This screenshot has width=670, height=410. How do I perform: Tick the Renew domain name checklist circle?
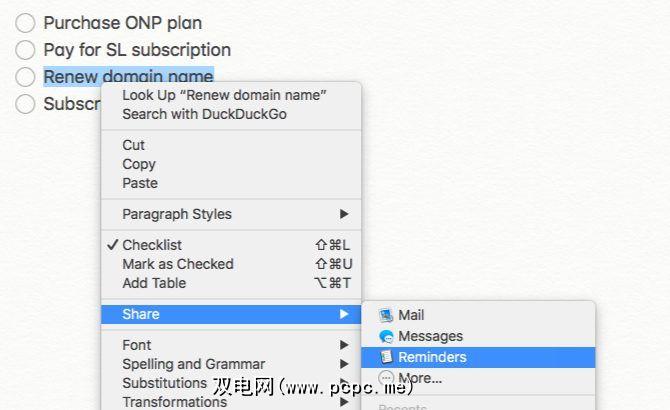tap(25, 77)
